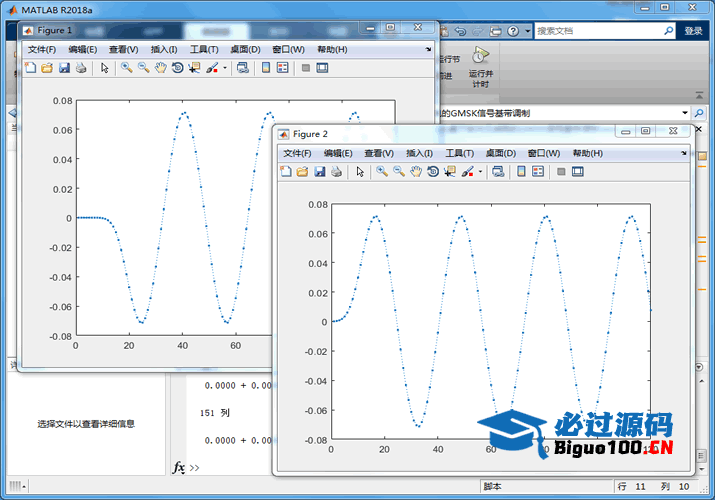The image size is (715, 500).
Task: Toggle Insert Legend in Figure 2 toolbar
Action: coord(538,172)
